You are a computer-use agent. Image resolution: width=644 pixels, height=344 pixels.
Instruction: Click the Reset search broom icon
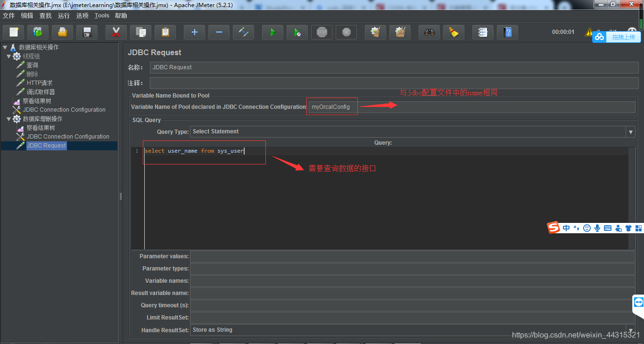click(454, 32)
